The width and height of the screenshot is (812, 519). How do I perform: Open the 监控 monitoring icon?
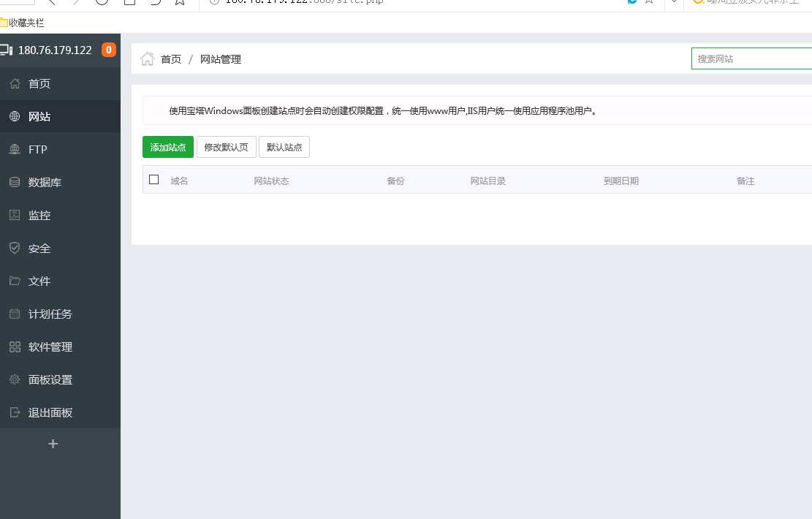[15, 215]
